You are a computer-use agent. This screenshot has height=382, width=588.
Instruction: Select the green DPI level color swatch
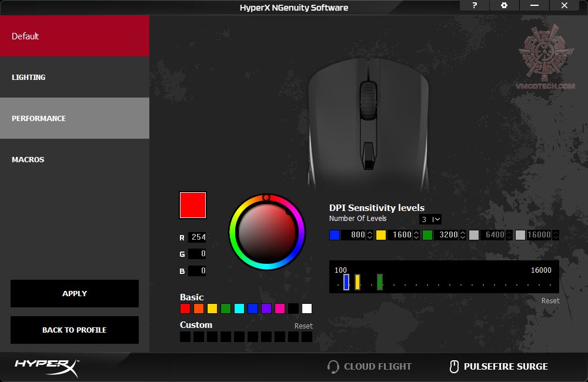pos(427,235)
